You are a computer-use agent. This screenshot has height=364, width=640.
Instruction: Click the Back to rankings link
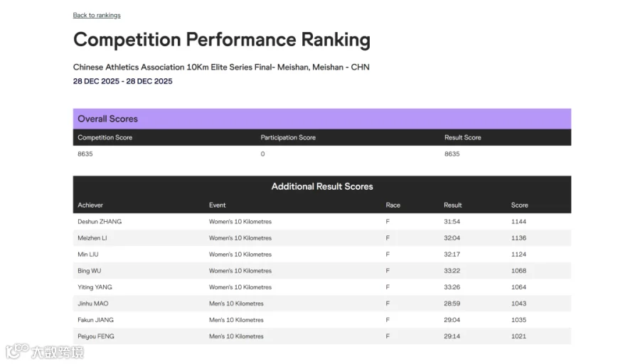(97, 15)
